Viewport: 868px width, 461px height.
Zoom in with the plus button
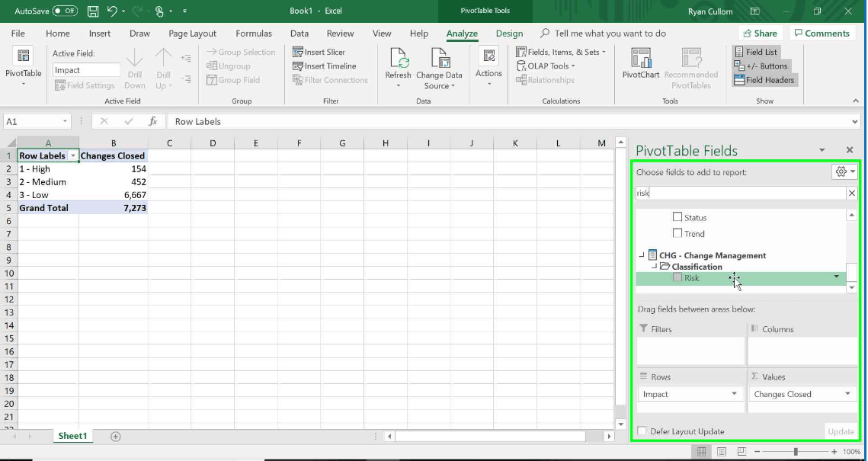point(834,452)
